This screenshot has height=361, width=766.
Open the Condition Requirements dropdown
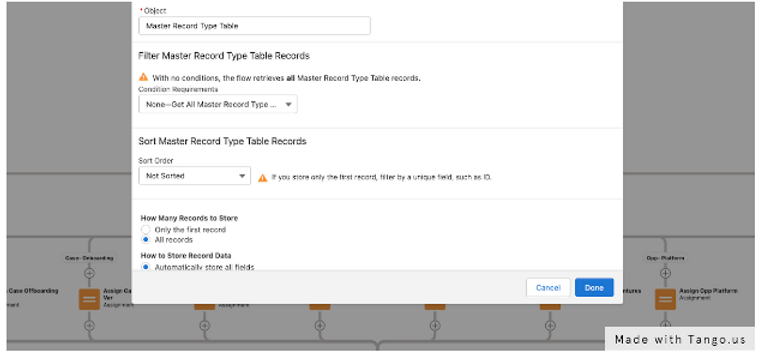218,104
